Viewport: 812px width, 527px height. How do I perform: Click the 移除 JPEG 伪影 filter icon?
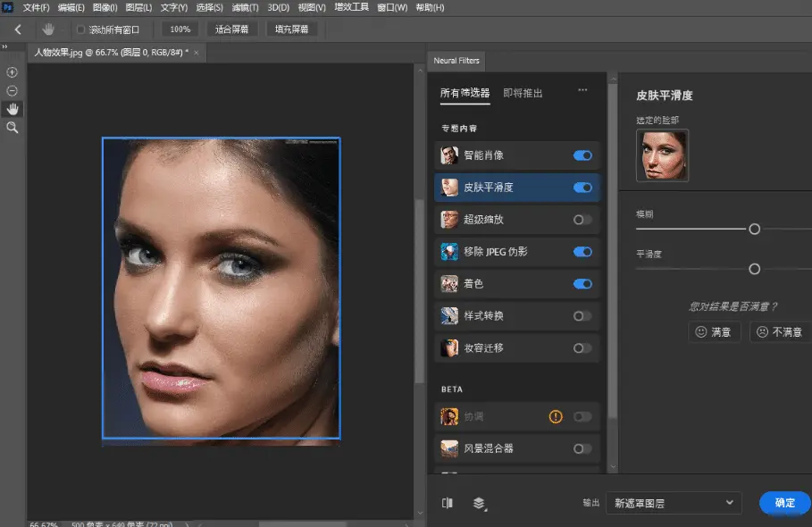[449, 252]
